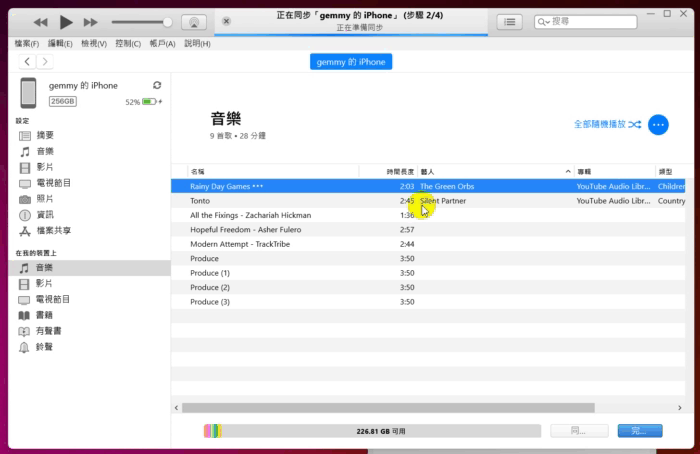Screen dimensions: 700x454
Task: Open the list view icon beside search
Action: pos(510,22)
